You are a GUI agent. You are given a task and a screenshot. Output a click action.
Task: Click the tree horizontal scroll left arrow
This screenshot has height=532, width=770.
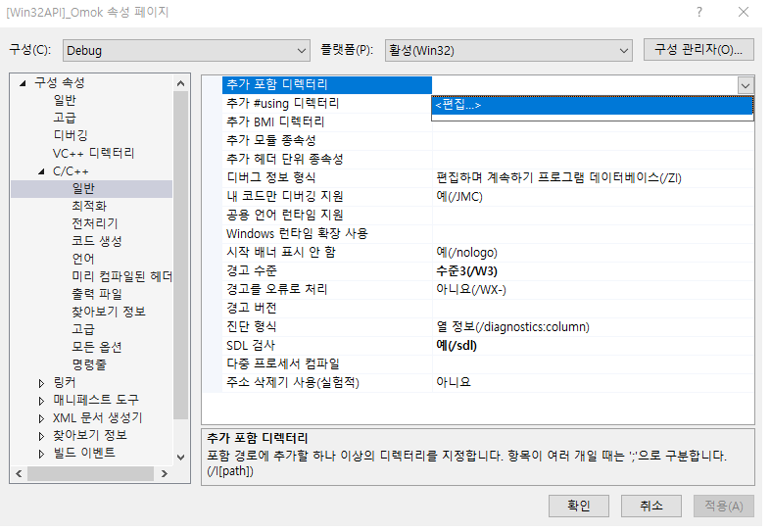[19, 474]
